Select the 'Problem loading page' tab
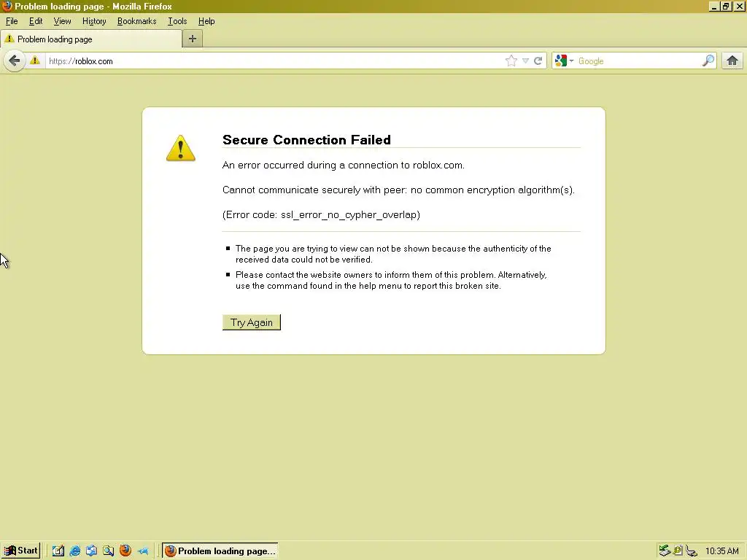747x560 pixels. [90, 39]
